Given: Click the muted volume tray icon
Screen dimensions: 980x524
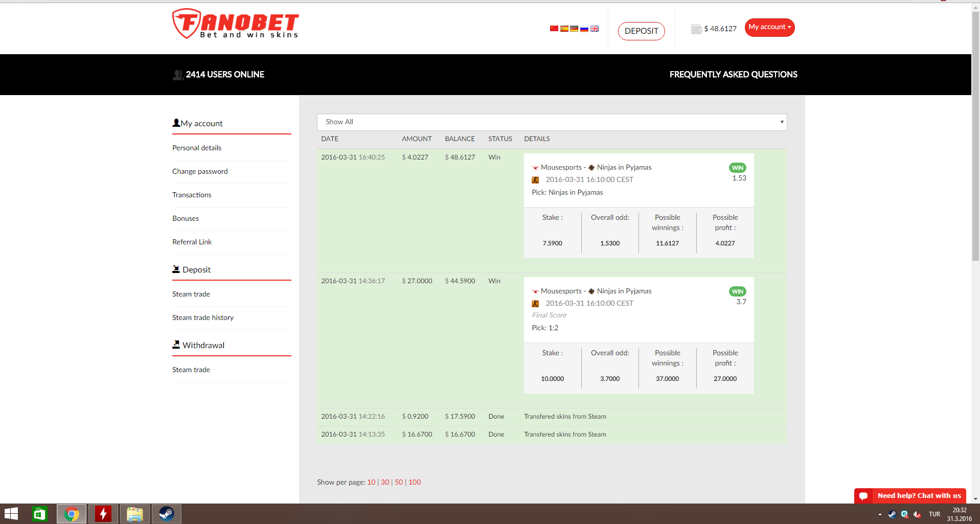Looking at the screenshot, I should point(917,514).
